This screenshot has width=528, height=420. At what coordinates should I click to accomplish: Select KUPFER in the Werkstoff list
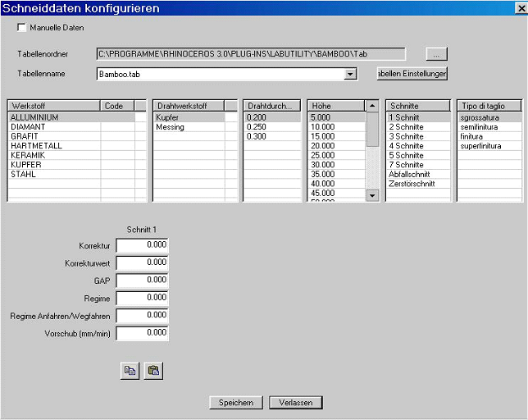click(x=29, y=165)
